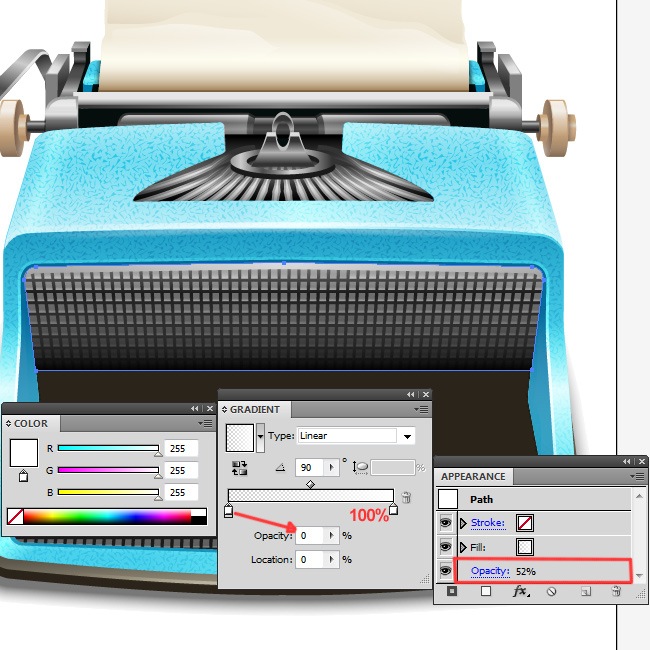Collapse the Appearance panel with double arrows
The width and height of the screenshot is (650, 650).
pos(626,461)
